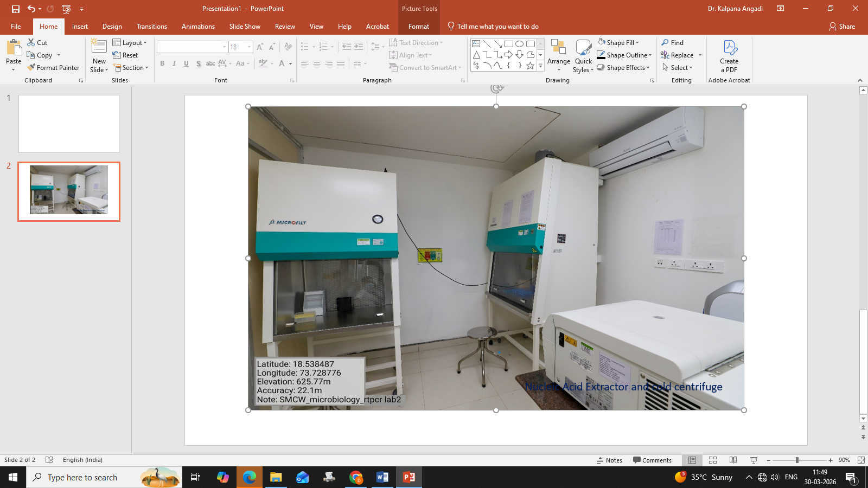
Task: Toggle the Notes pane
Action: pyautogui.click(x=609, y=460)
